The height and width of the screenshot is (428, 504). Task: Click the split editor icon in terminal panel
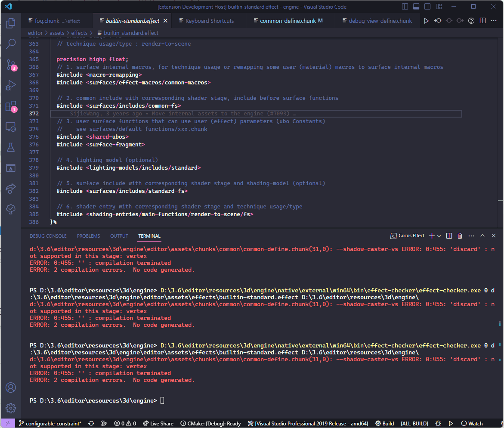click(449, 236)
